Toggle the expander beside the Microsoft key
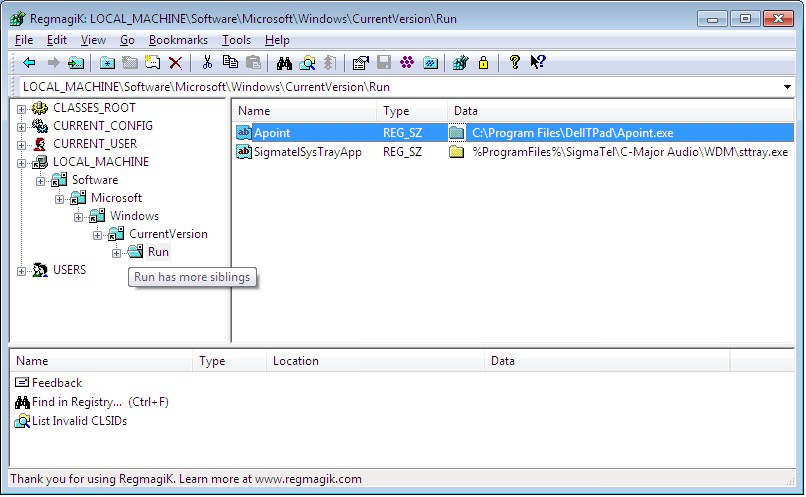 coord(59,199)
